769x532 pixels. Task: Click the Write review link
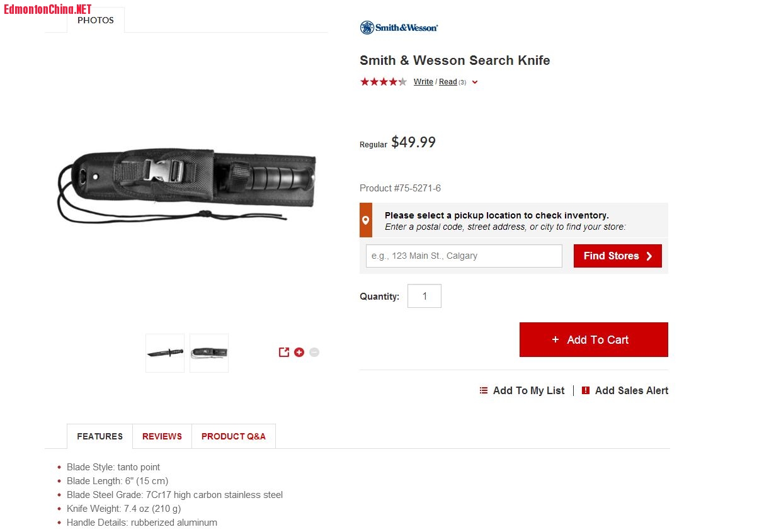423,82
